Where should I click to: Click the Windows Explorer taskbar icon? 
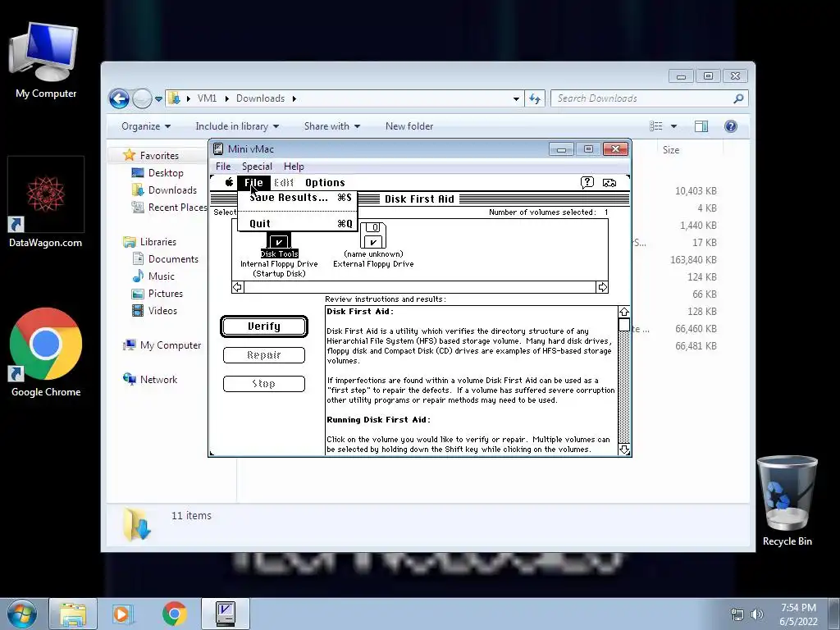coord(73,614)
